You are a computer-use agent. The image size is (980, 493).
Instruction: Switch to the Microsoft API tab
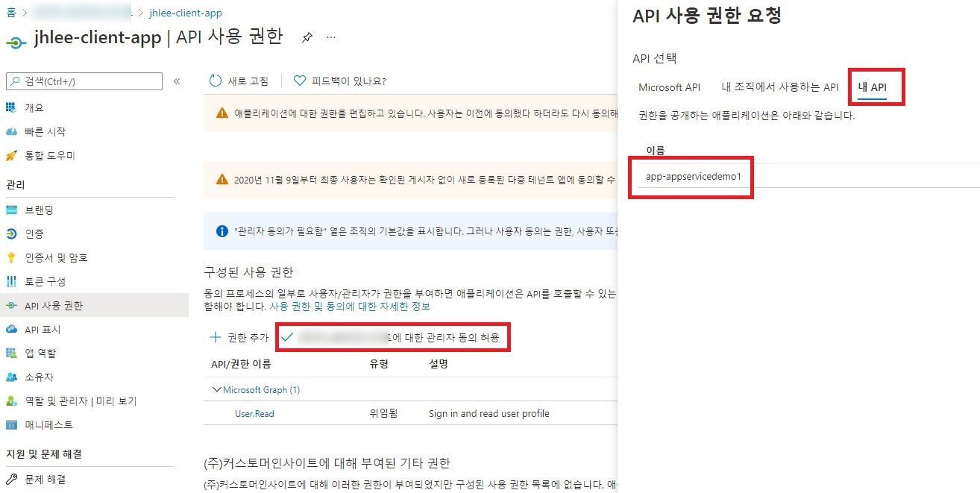click(669, 87)
